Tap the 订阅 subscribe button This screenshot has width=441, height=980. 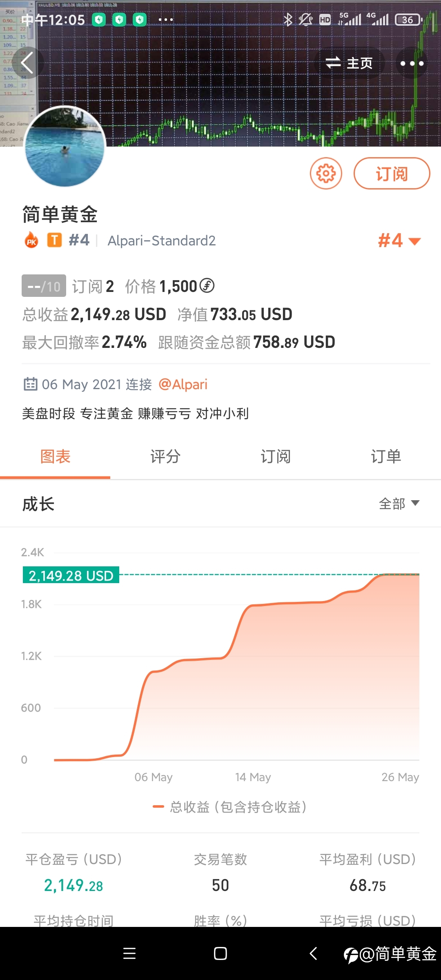point(392,174)
